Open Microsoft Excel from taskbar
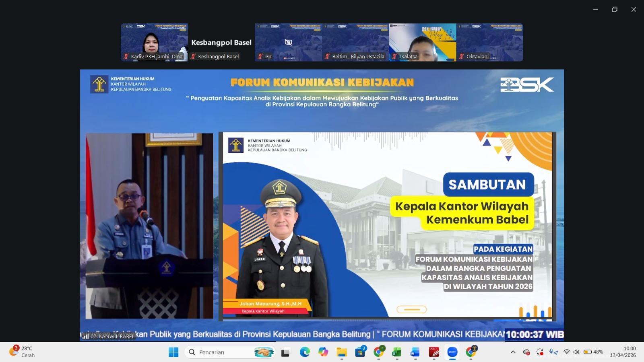 click(x=396, y=352)
